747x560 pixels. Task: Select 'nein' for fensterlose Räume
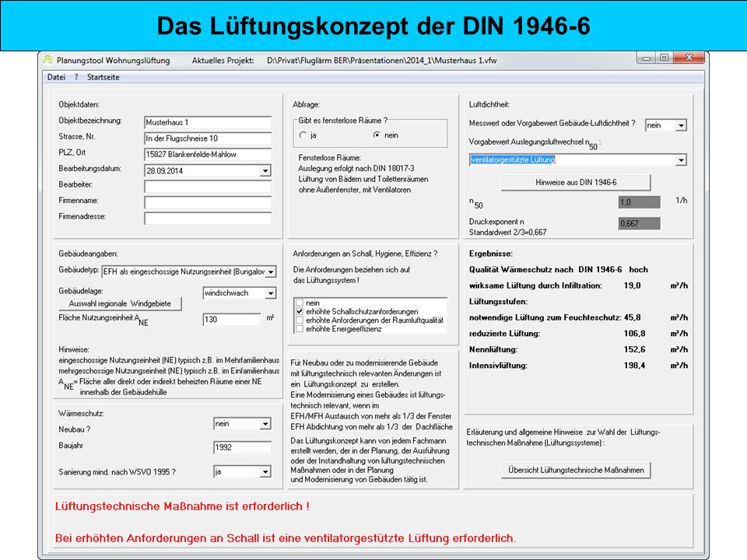click(377, 135)
